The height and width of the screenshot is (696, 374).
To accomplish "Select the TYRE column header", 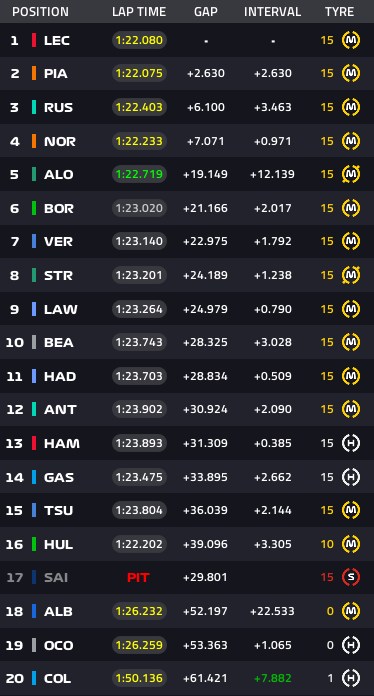I will point(339,12).
